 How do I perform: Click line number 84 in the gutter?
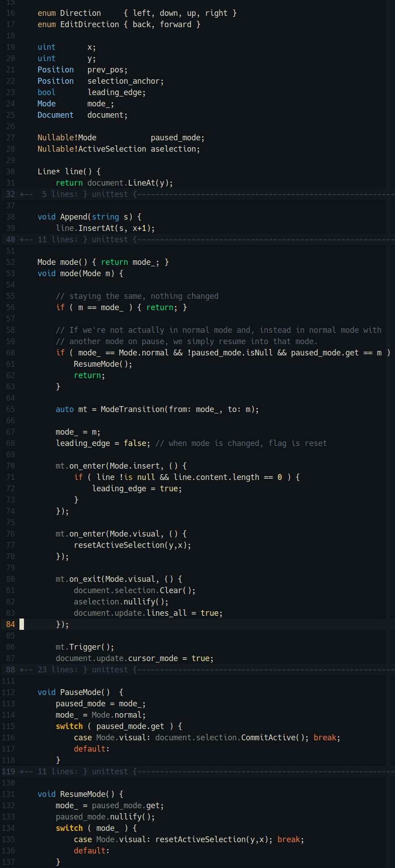point(10,624)
